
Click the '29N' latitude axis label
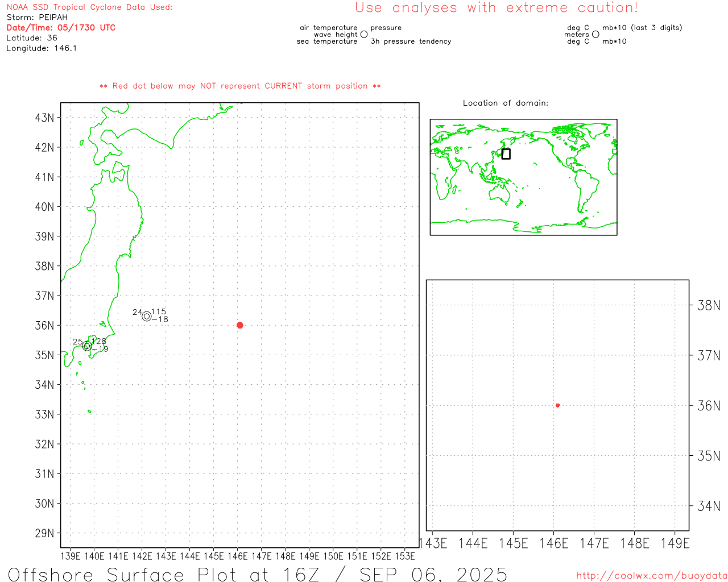coord(44,533)
